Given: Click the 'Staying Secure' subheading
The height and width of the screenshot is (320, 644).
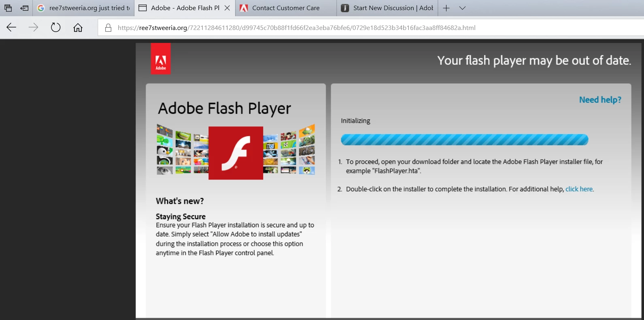Looking at the screenshot, I should (181, 216).
